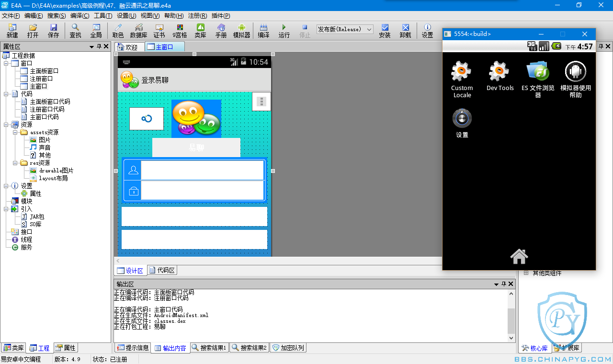613x364 pixels.
Task: Collapse the assets资源 tree node
Action: coord(15,132)
